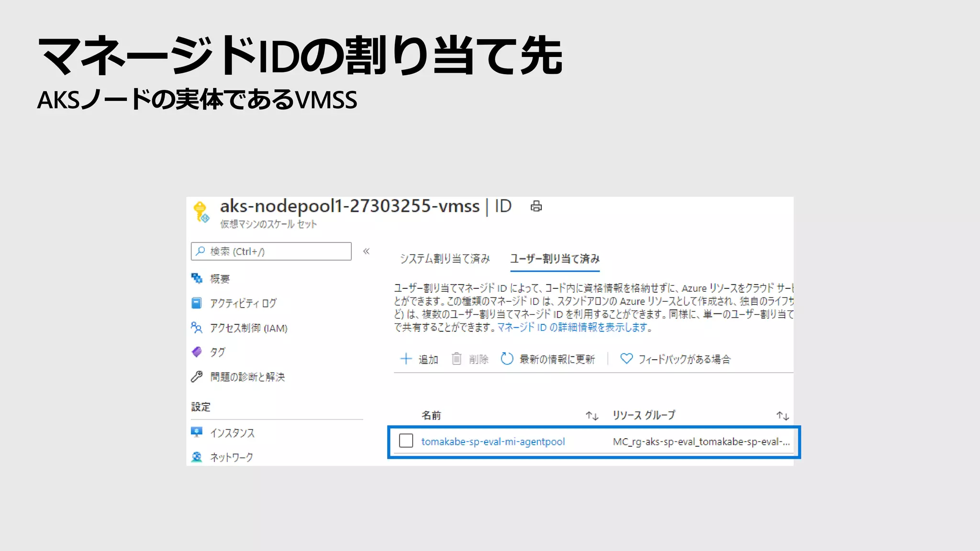The width and height of the screenshot is (980, 551).
Task: Check the tomakabe-sp-eval-mi-agentpool row checkbox
Action: (406, 441)
